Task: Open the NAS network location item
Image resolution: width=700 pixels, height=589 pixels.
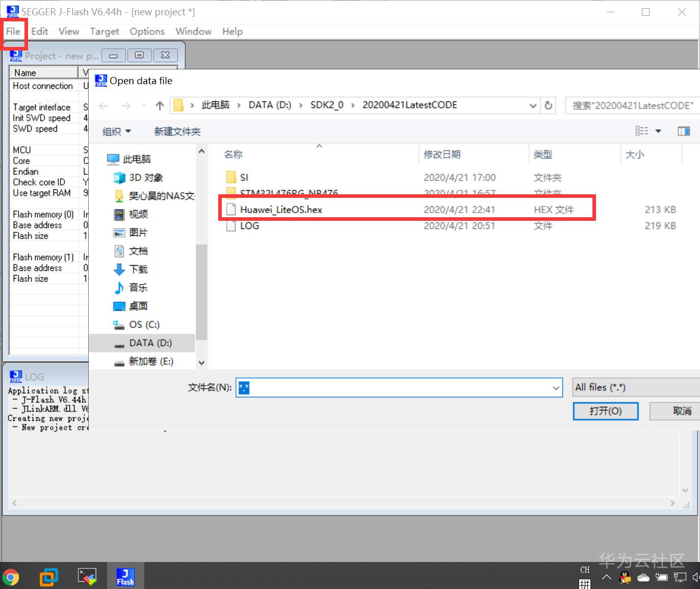Action: 154,196
